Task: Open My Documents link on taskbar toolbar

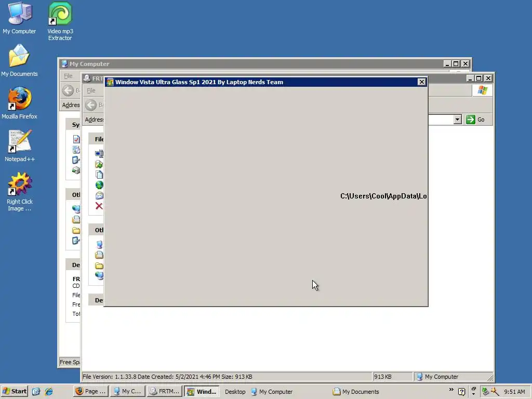Action: pyautogui.click(x=356, y=392)
